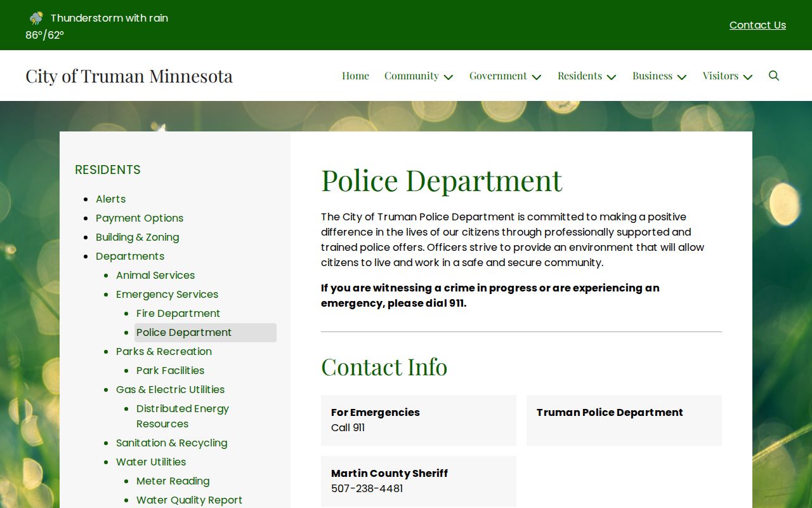Open the site search magnifier icon

click(x=774, y=76)
